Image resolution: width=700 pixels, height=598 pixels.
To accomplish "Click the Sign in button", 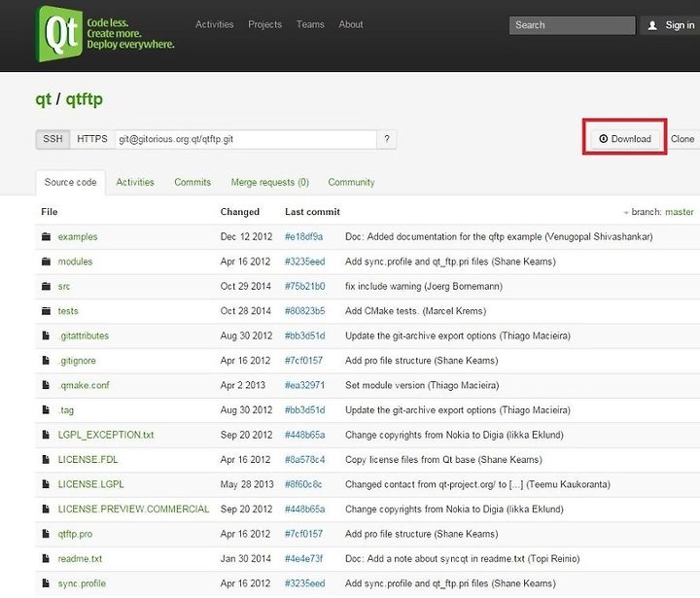I will click(x=671, y=25).
